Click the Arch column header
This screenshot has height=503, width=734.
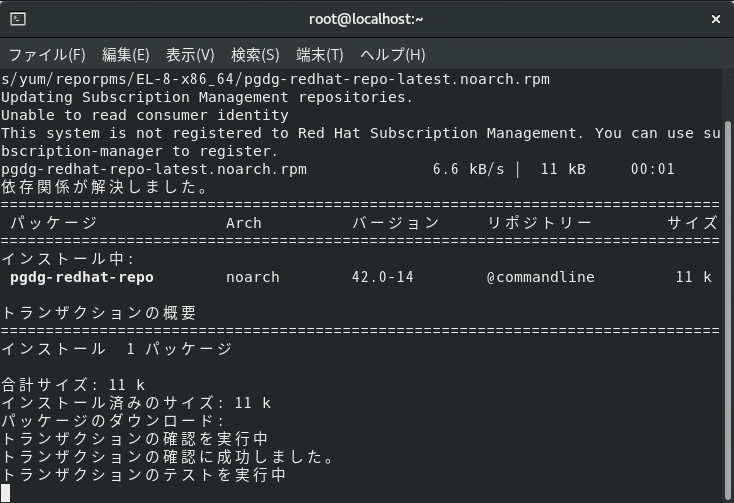point(243,223)
